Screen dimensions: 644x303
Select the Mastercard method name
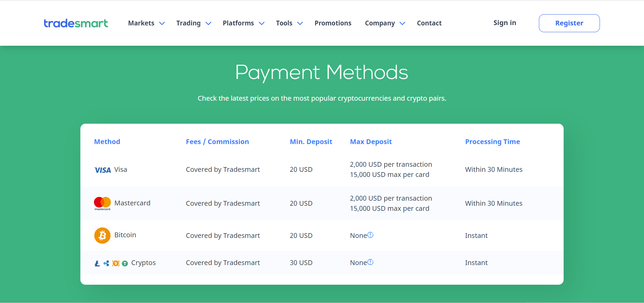132,203
